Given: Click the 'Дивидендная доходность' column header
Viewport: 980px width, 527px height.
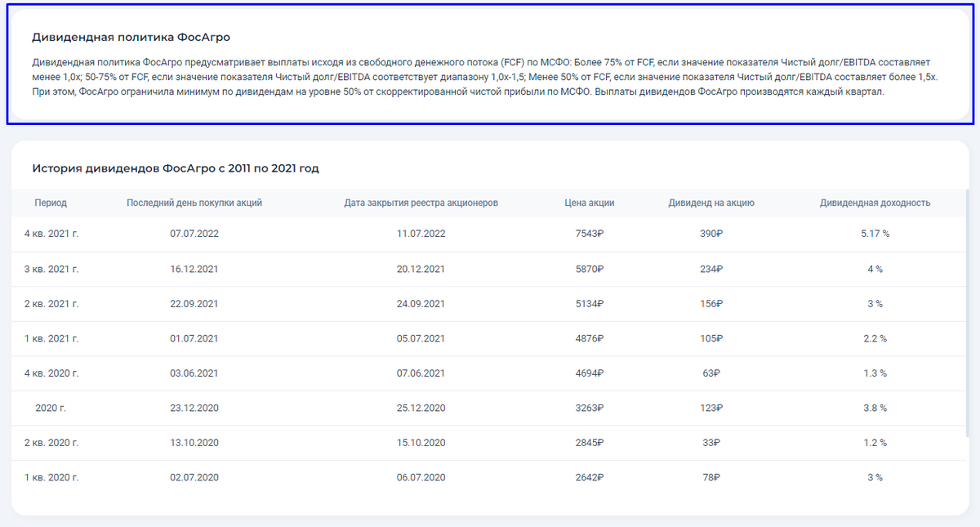Looking at the screenshot, I should pyautogui.click(x=875, y=203).
